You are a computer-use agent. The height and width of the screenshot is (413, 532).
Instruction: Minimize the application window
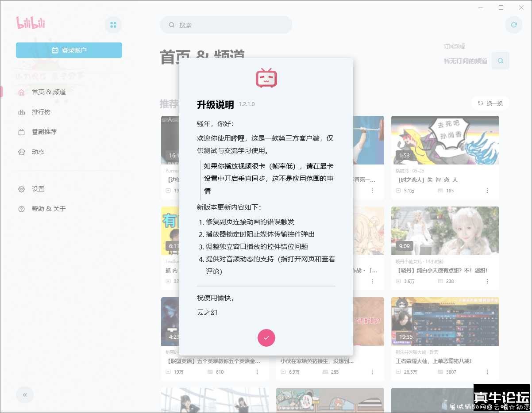click(x=481, y=8)
